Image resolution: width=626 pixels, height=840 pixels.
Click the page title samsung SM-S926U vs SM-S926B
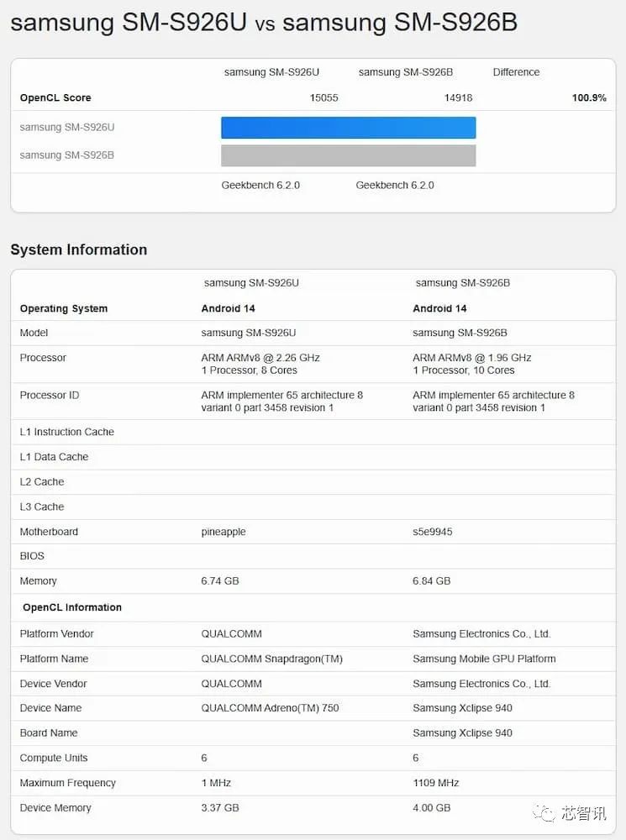264,23
